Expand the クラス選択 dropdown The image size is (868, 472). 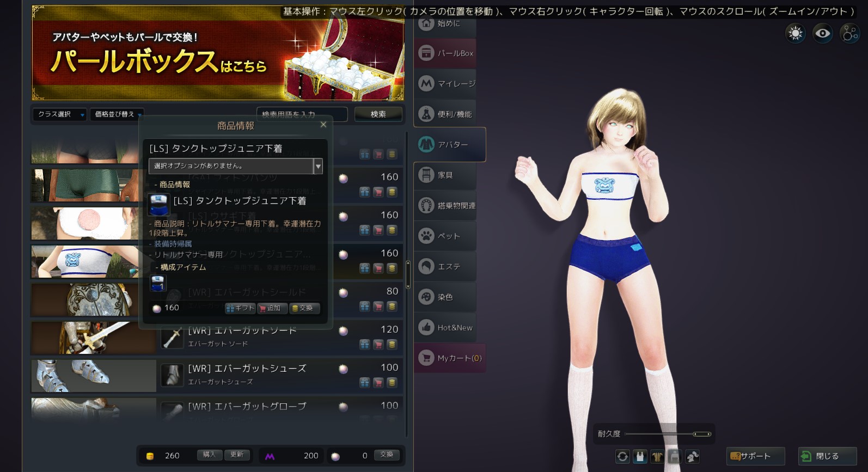[x=59, y=114]
